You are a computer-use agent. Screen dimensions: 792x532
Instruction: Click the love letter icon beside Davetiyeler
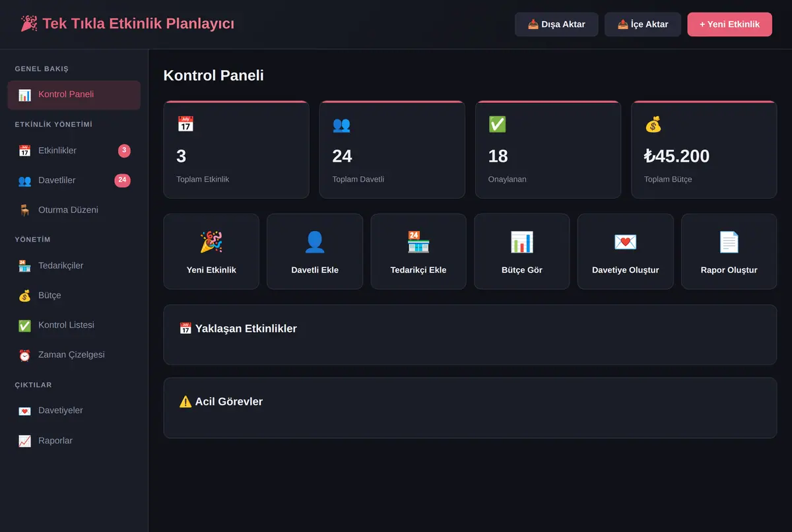(x=24, y=411)
